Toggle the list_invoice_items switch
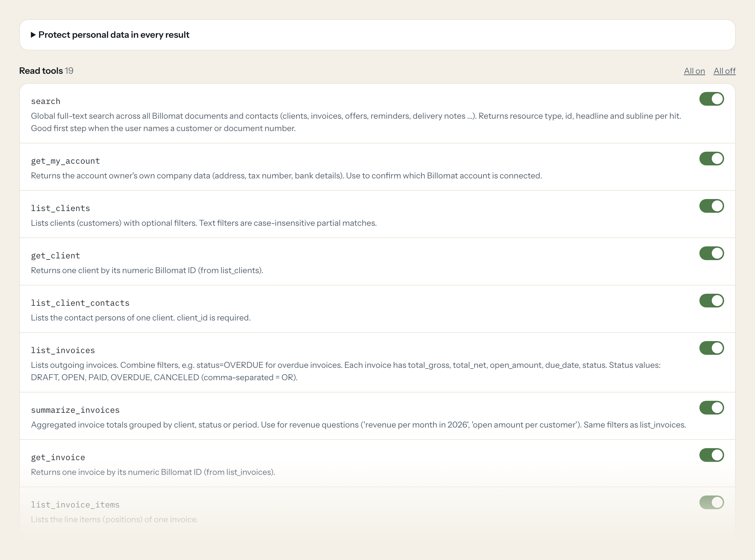This screenshot has width=755, height=560. (711, 502)
